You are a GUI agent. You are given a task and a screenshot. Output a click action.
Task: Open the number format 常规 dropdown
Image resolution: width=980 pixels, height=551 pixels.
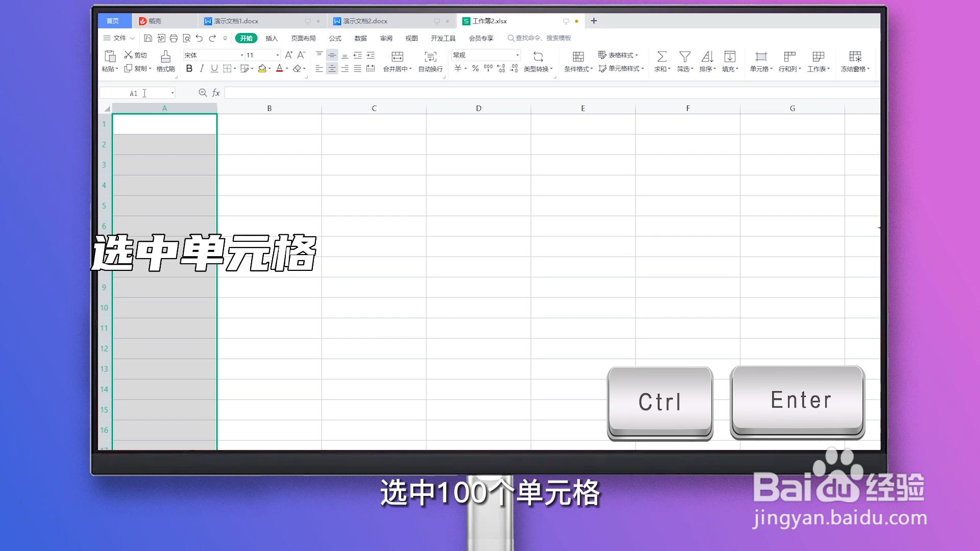(x=517, y=55)
